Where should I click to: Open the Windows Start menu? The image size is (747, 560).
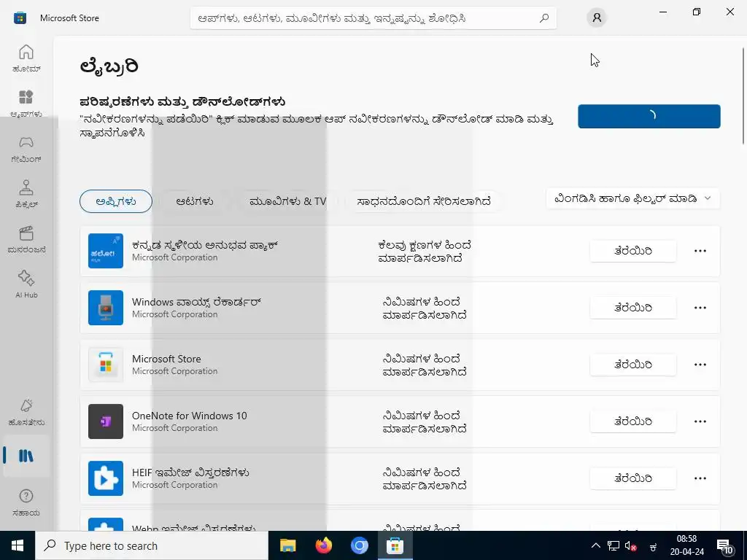[x=18, y=545]
